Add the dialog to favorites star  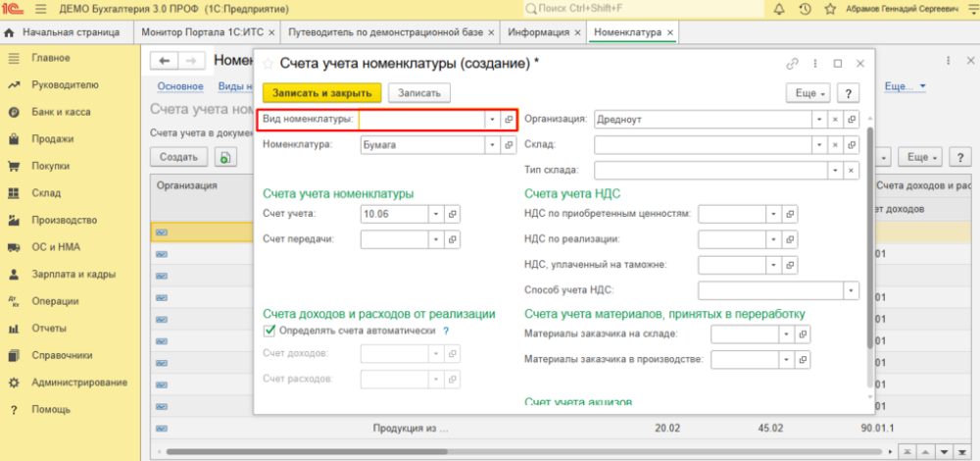click(268, 63)
